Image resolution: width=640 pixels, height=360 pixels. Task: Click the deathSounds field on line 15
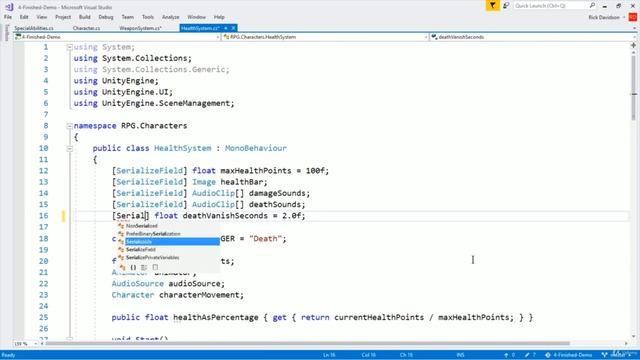pyautogui.click(x=275, y=204)
